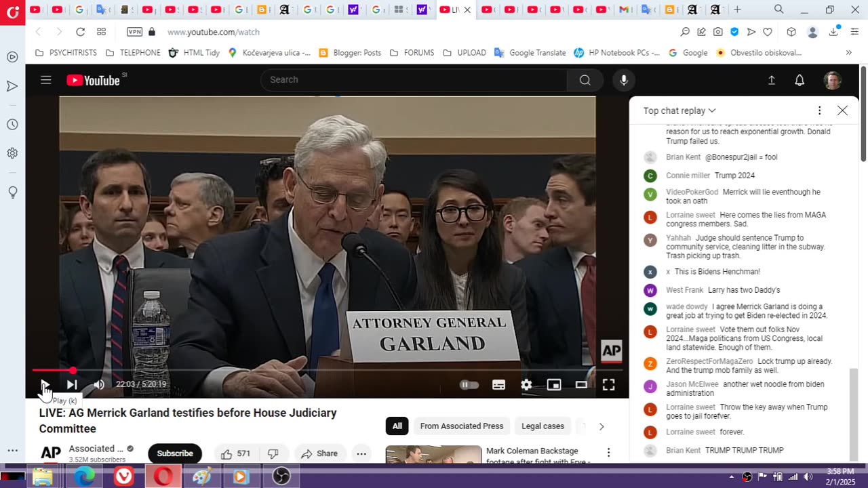Close the chat replay panel

click(842, 110)
